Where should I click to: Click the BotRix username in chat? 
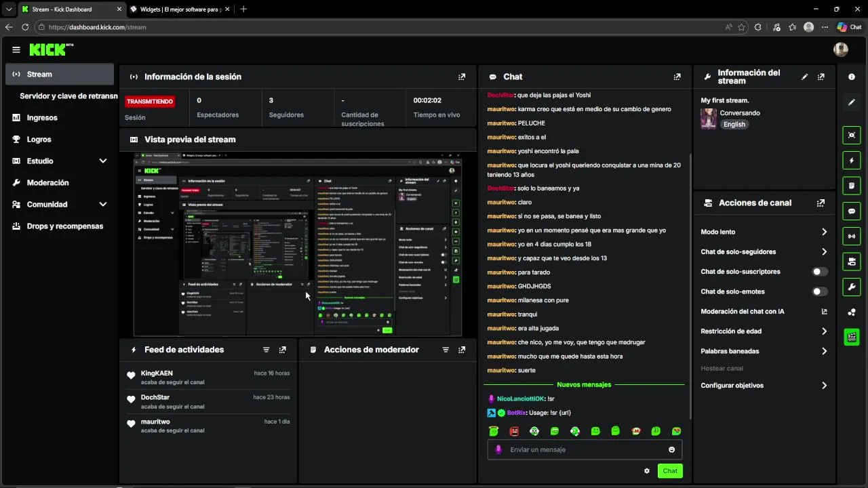[517, 413]
